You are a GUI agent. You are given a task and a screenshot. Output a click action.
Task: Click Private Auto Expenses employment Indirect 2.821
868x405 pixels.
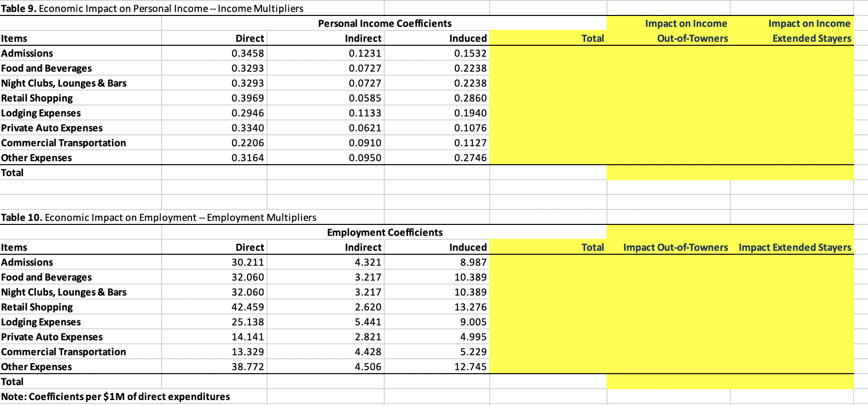[368, 337]
